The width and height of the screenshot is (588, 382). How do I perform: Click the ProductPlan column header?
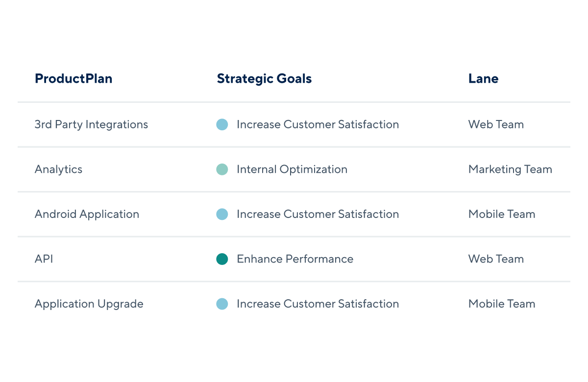pyautogui.click(x=73, y=79)
